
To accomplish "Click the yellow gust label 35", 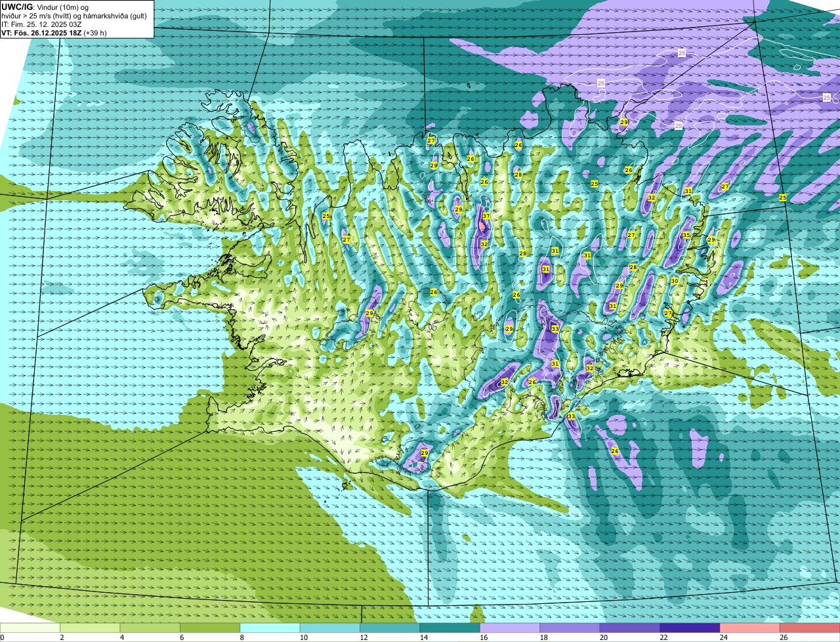I will point(686,235).
